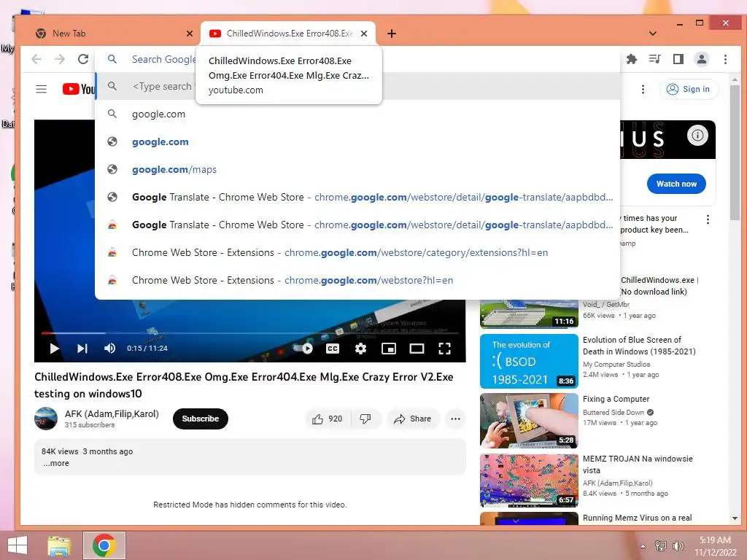Click the browser forward arrow

[60, 59]
